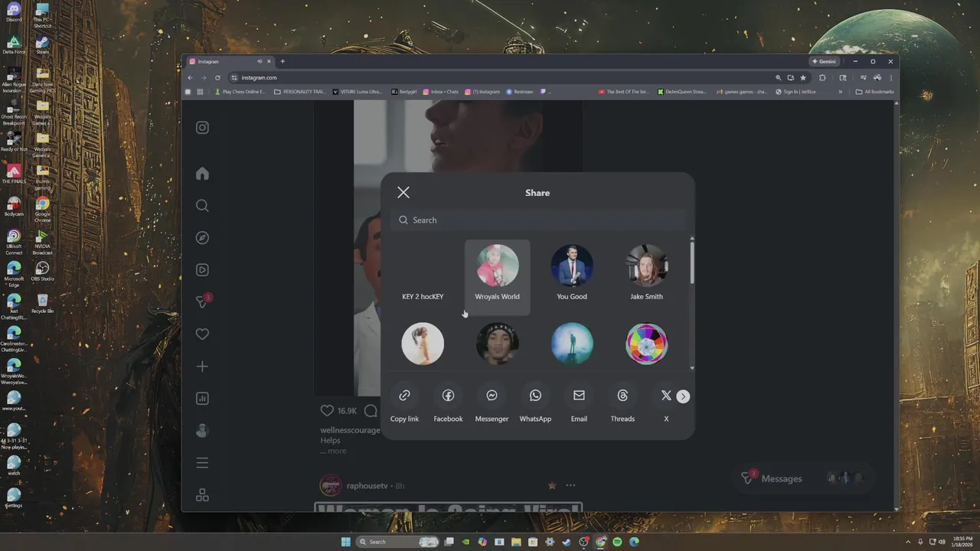Open the All Bookmarks folder
980x551 pixels.
pos(874,92)
